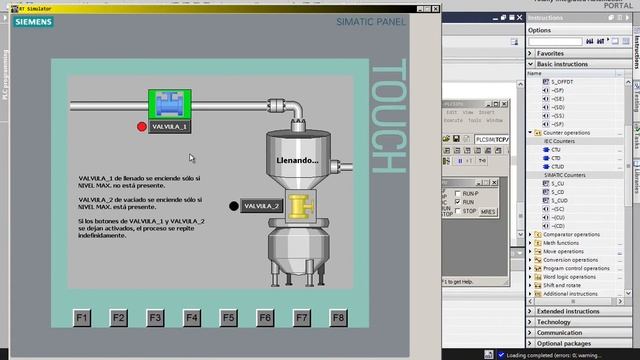The width and height of the screenshot is (640, 360).
Task: Click the pause icon in PLCSIM toolbar
Action: click(x=460, y=161)
